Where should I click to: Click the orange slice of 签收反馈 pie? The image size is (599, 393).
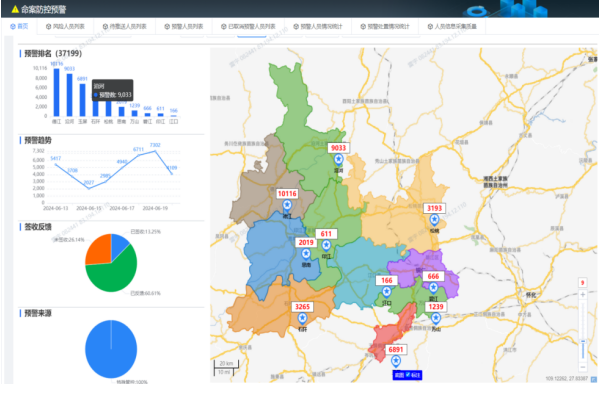98,249
